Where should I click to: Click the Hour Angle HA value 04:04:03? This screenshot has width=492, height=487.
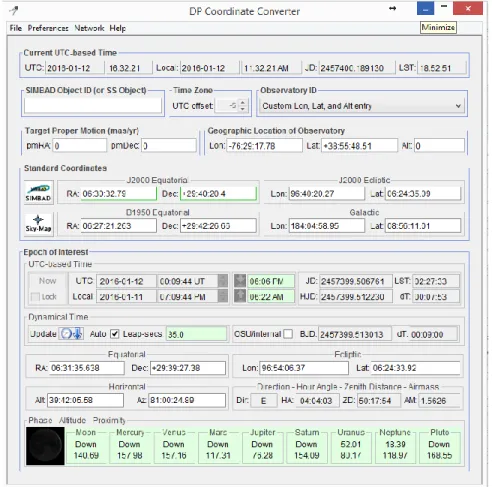tap(316, 400)
